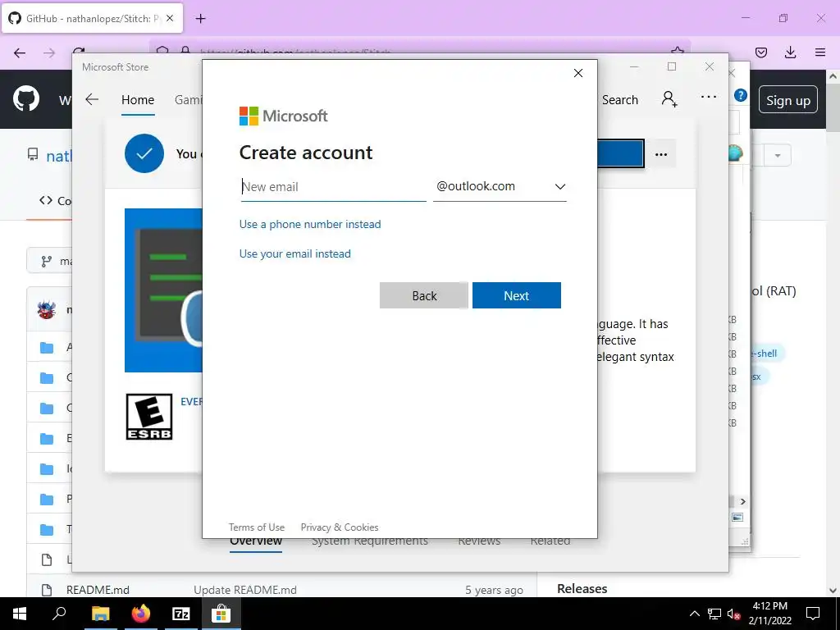Click the sign-in user icon in Store

(x=669, y=98)
